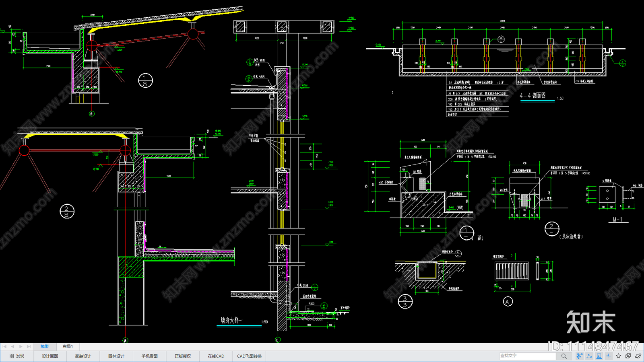Screen dimensions: 644x362
Task: Click the 查找文字 search field
Action: tap(528, 356)
